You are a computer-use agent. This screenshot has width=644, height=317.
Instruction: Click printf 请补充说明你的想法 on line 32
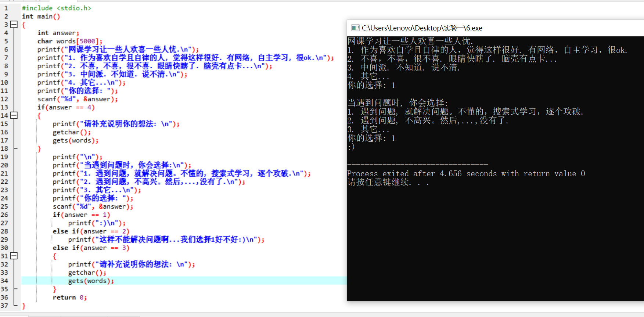coord(132,264)
